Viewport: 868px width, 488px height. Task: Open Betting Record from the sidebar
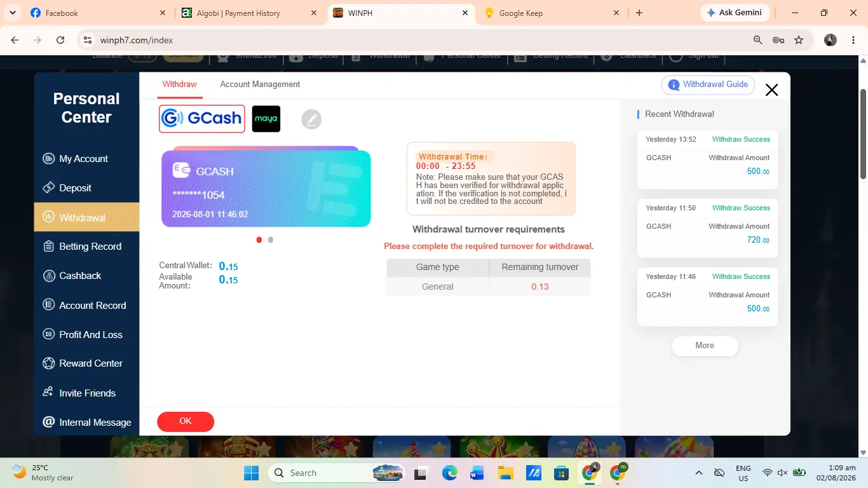(86, 247)
